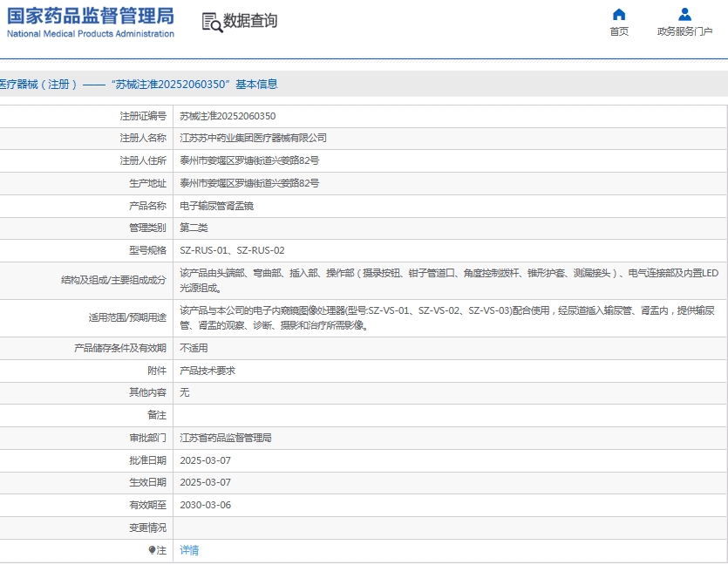Click the 适用范围/预期用途 label
The image size is (728, 565).
[127, 317]
